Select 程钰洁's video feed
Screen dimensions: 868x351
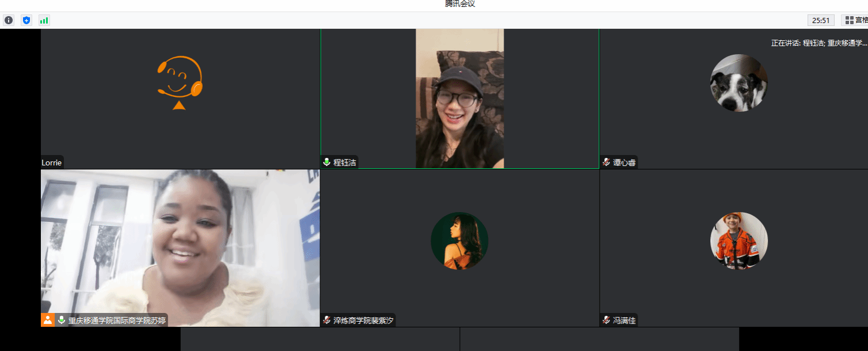[459, 98]
